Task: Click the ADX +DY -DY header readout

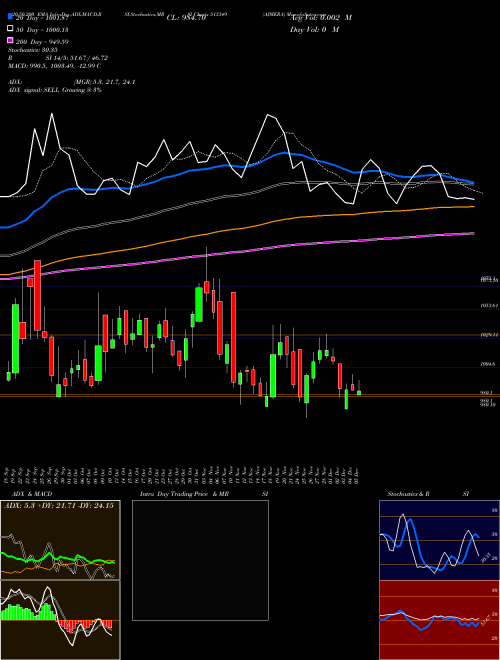Action: point(59,506)
